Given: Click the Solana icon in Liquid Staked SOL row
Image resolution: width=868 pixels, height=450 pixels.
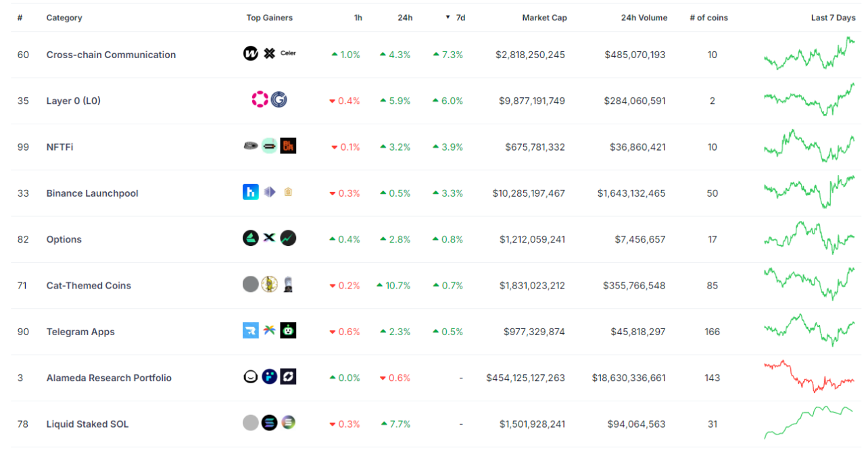Looking at the screenshot, I should click(x=269, y=423).
